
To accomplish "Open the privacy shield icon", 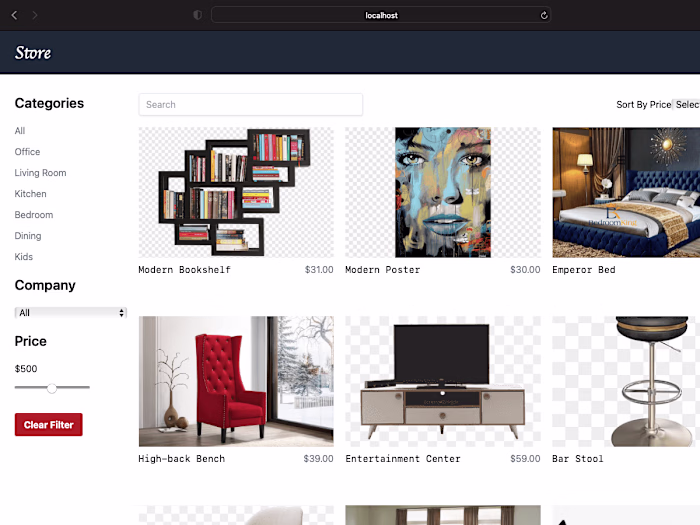I will [197, 15].
